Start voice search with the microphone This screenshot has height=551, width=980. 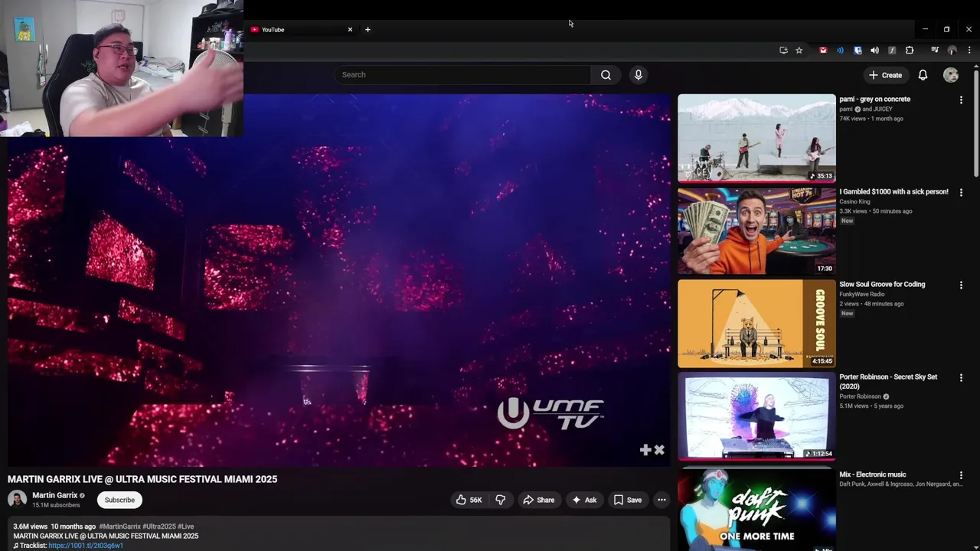[x=639, y=75]
